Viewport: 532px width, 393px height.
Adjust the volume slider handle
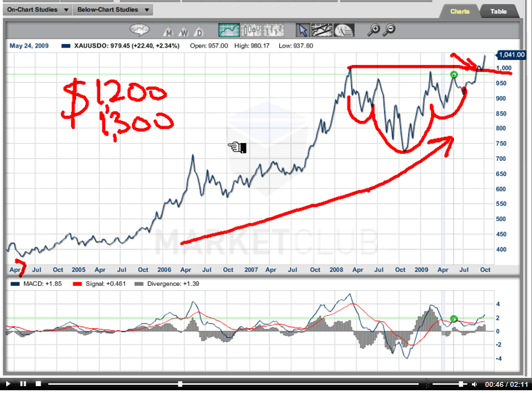(x=461, y=384)
